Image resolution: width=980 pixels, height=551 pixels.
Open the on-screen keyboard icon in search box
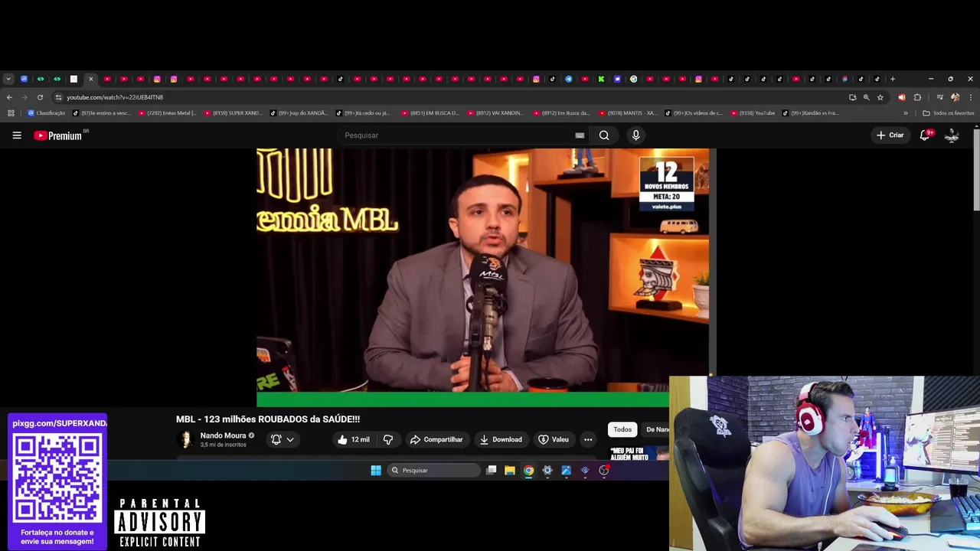point(580,135)
